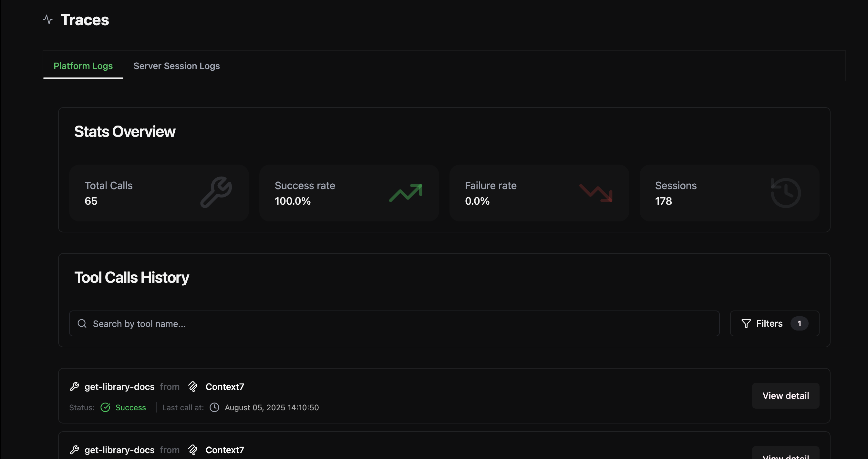Click the Context7 icon in the second entry
Image resolution: width=868 pixels, height=459 pixels.
193,450
